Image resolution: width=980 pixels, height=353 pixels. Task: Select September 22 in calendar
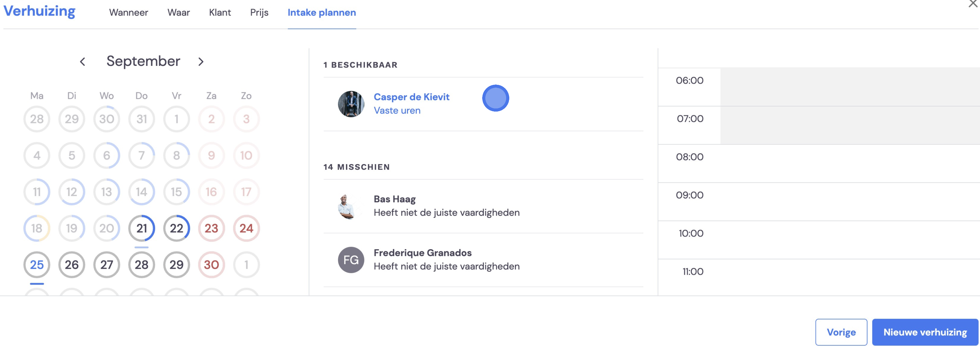177,228
